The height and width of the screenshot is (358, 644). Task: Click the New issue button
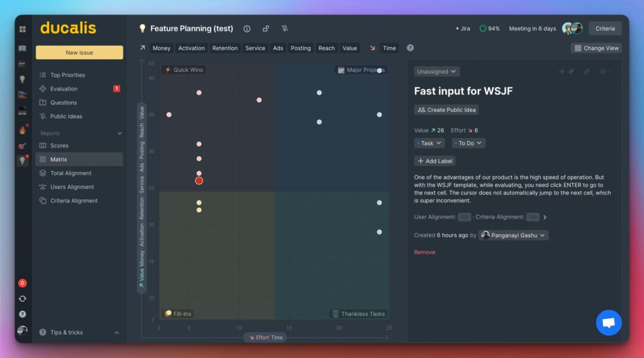pos(79,52)
